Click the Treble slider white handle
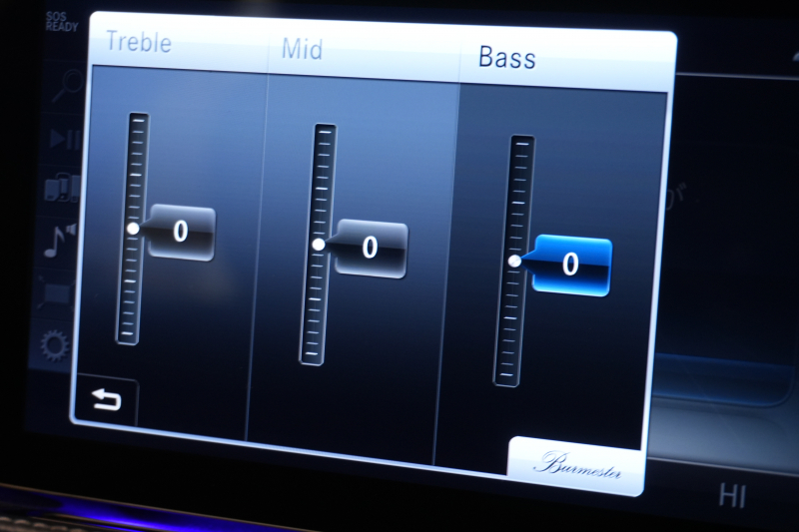The image size is (799, 532). pos(133,229)
